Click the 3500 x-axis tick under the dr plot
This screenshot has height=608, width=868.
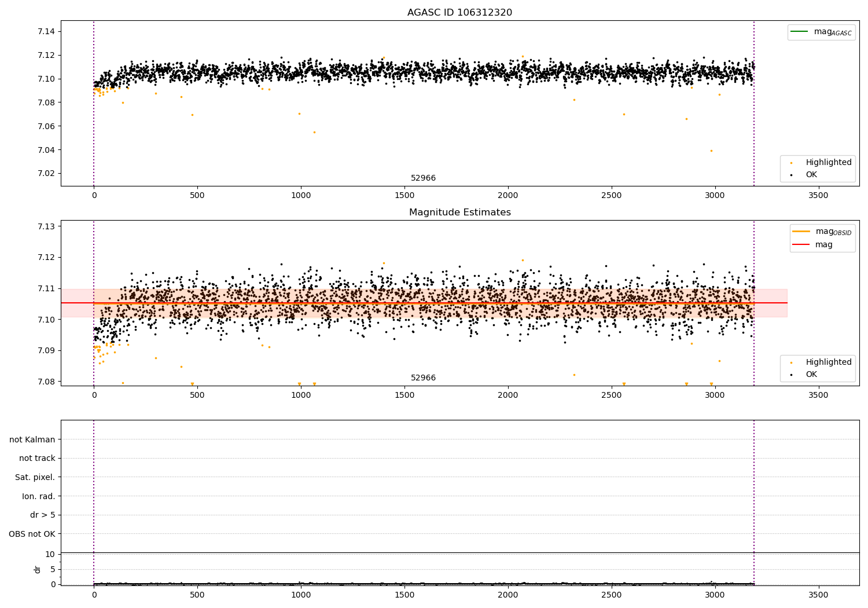818,595
